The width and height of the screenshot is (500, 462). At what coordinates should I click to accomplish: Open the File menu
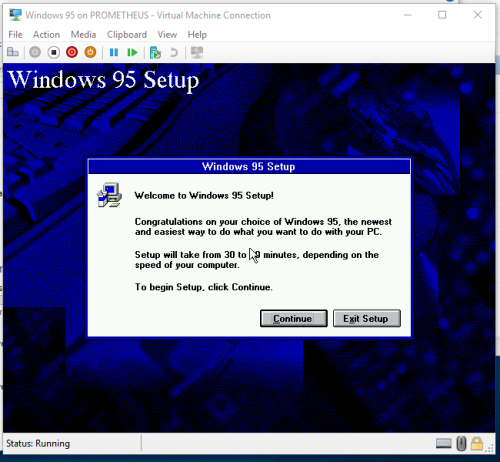(x=15, y=35)
